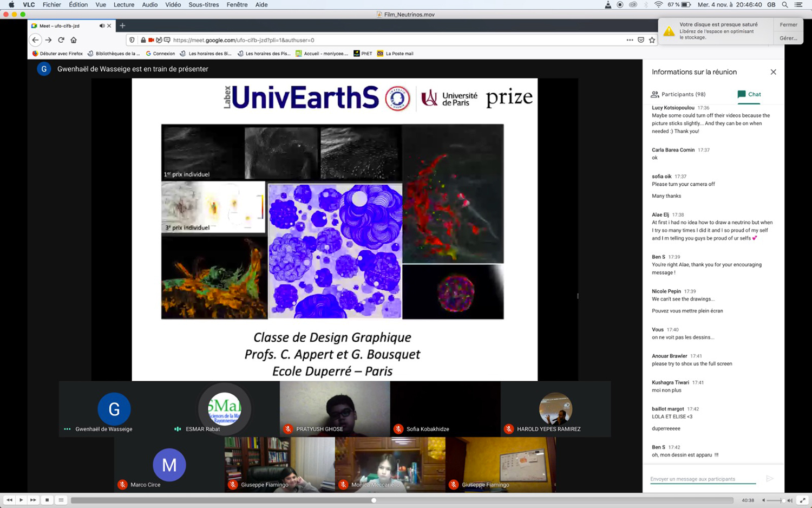Open the page actions three-dots menu
This screenshot has width=812, height=508.
[630, 40]
